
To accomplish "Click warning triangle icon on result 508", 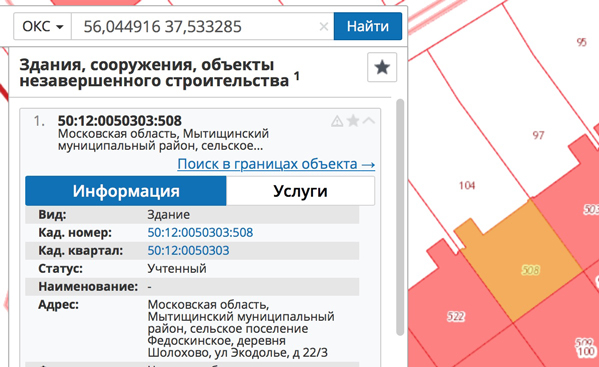I will pyautogui.click(x=337, y=121).
